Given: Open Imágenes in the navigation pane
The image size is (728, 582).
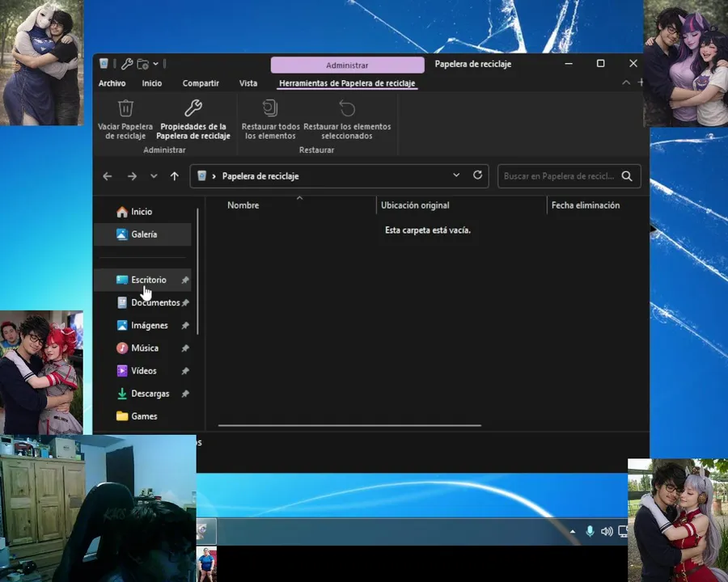Looking at the screenshot, I should click(142, 325).
